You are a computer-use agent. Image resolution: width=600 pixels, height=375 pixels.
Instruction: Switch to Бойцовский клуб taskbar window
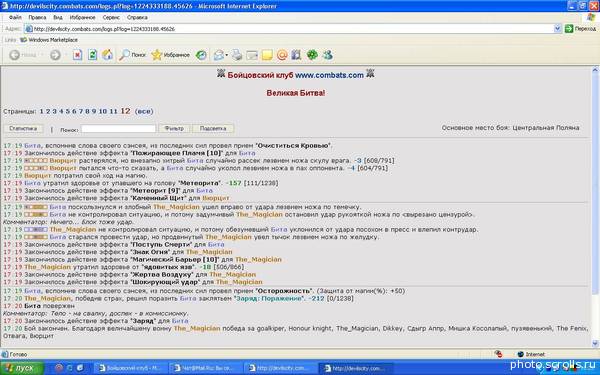(x=130, y=368)
